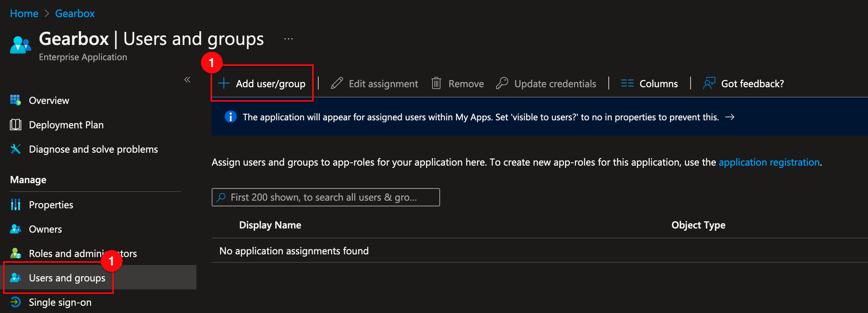Click the Owners people icon
This screenshot has height=313, width=868.
16,229
